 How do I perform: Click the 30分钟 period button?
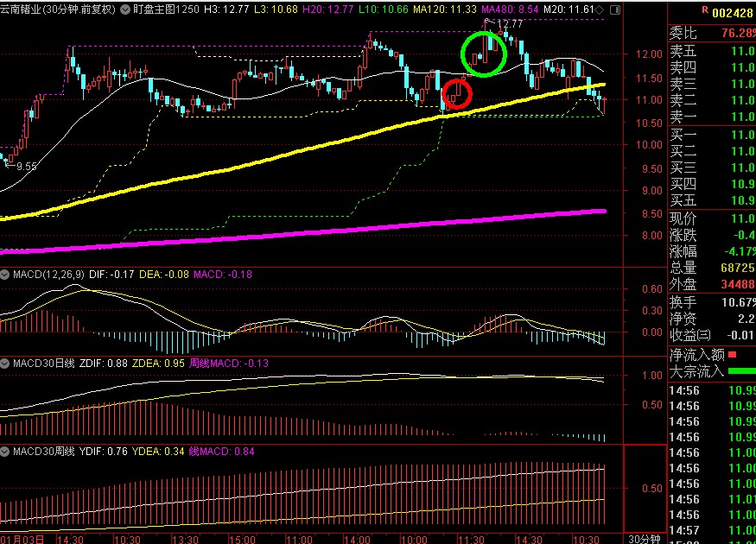pyautogui.click(x=645, y=539)
